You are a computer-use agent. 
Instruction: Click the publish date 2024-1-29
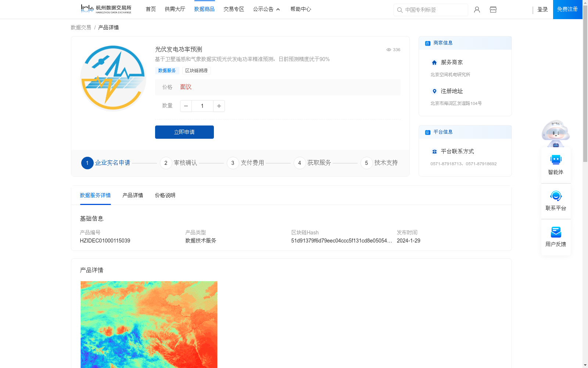[409, 241]
